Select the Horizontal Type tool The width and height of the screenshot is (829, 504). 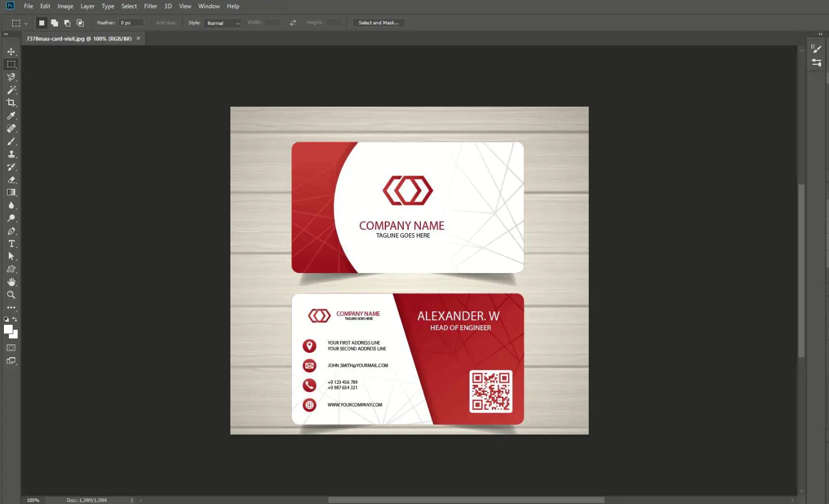(11, 244)
